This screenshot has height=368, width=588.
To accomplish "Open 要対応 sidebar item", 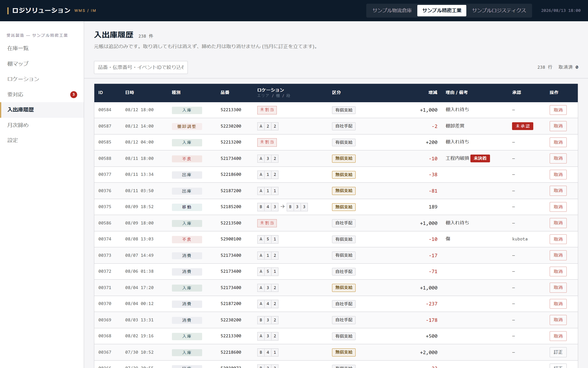I will point(42,94).
